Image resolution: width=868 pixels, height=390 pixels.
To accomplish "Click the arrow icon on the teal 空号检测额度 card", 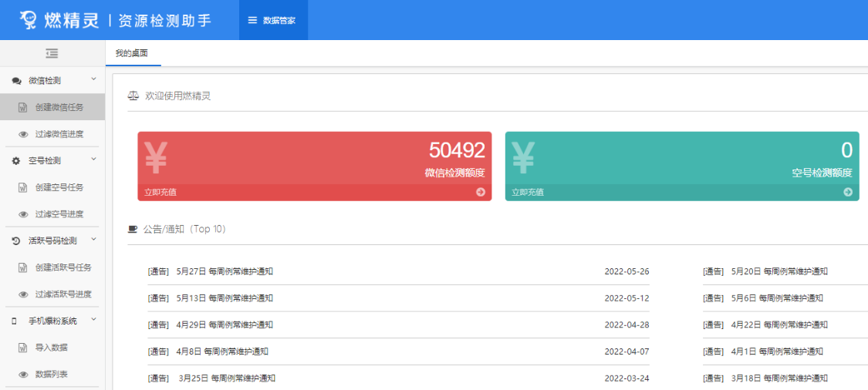I will (x=848, y=192).
